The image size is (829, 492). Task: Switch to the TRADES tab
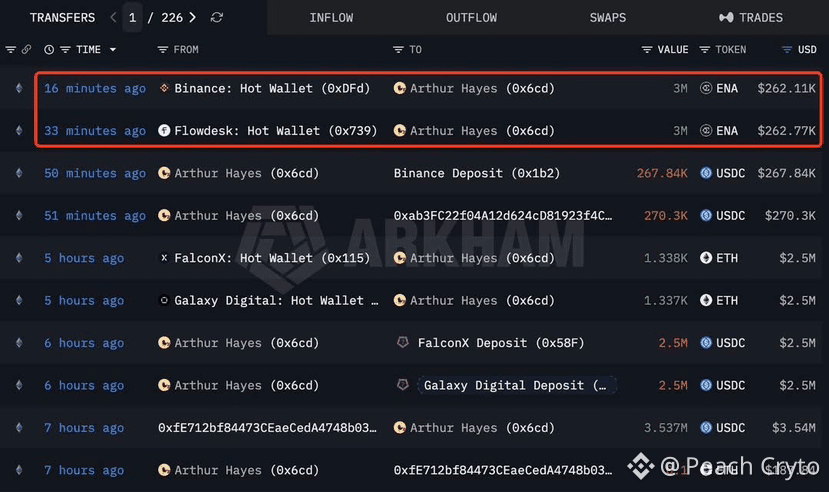click(761, 17)
